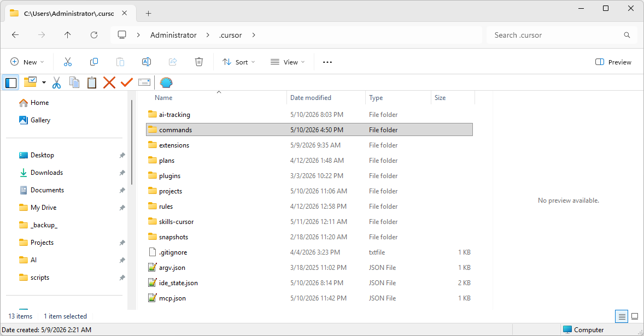Select the argv.json file

click(309, 268)
